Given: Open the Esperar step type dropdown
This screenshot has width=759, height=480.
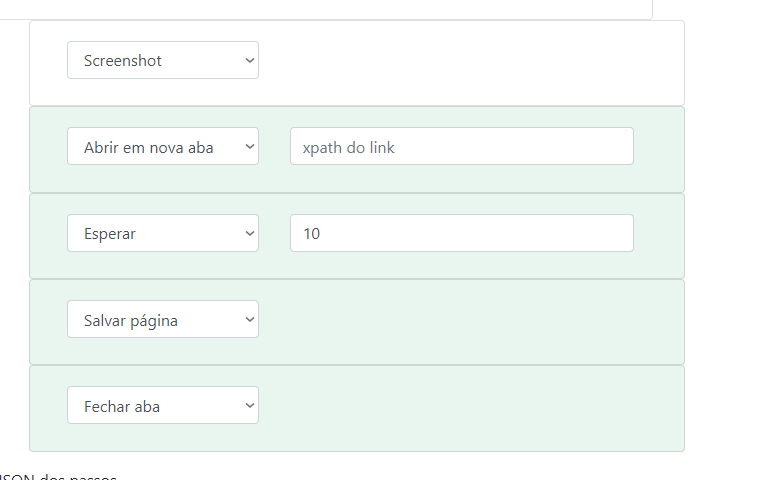Looking at the screenshot, I should (x=162, y=233).
